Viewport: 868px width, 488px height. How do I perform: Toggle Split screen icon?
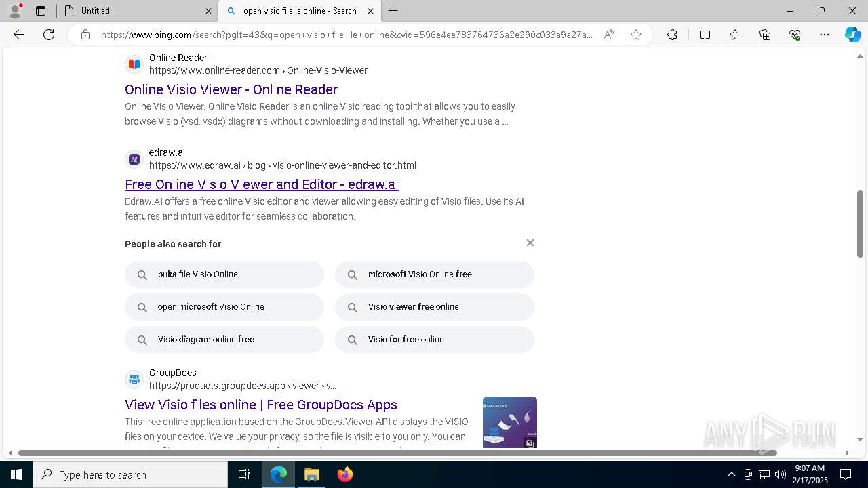705,35
